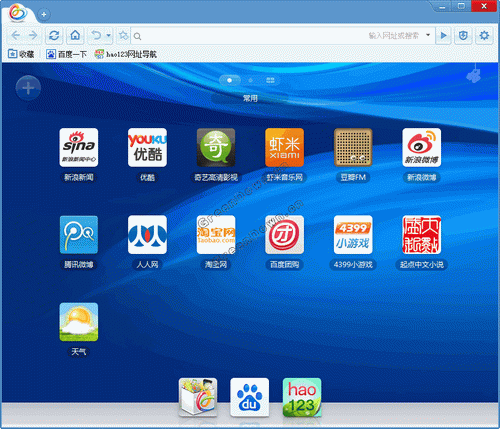Go forward with the forward arrow
Image resolution: width=500 pixels, height=429 pixels.
pyautogui.click(x=33, y=35)
